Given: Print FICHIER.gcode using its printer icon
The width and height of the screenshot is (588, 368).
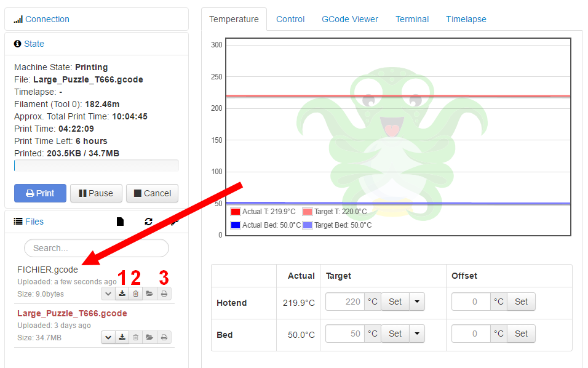Looking at the screenshot, I should 164,294.
